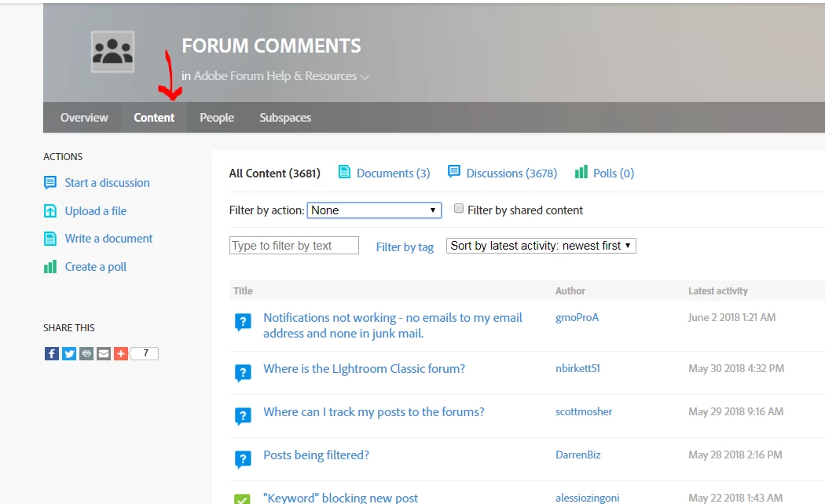Click question icon beside Posts being filtered
Image resolution: width=825 pixels, height=504 pixels.
243,459
